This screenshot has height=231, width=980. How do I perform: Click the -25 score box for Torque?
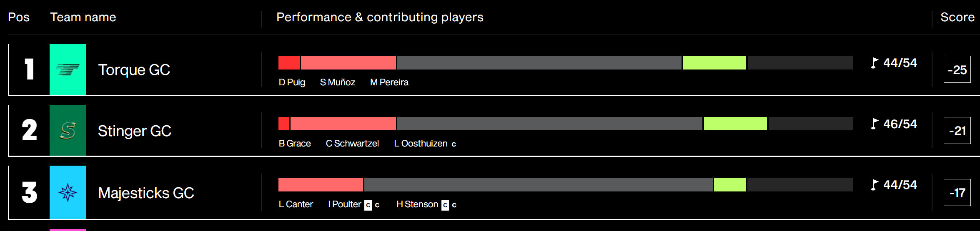957,70
